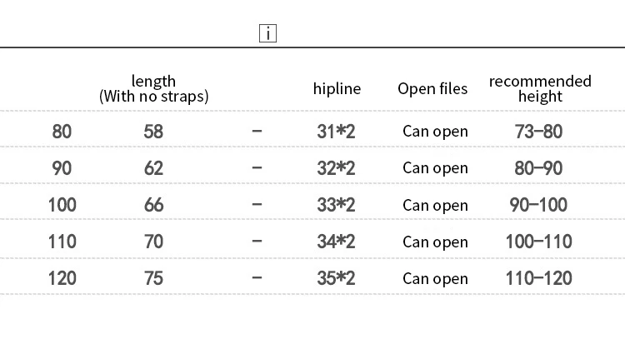Click the length value 58
The height and width of the screenshot is (364, 625).
(x=153, y=131)
